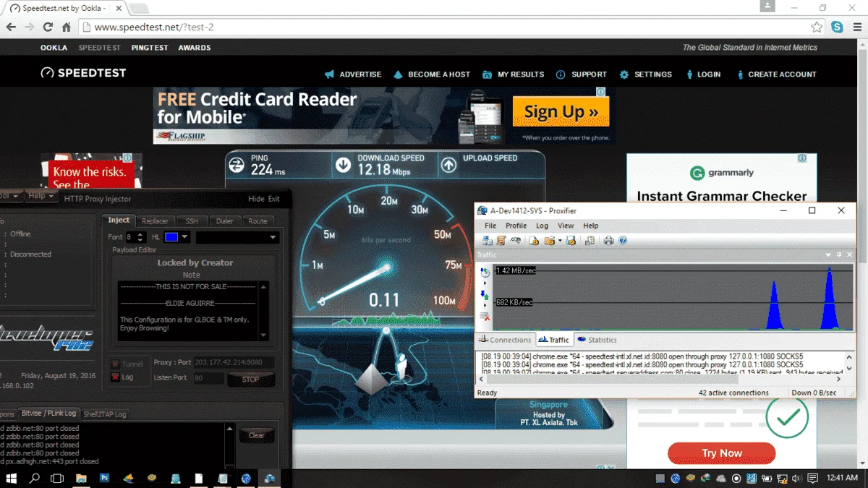Click Hide in HTTP Proxy Injector
The height and width of the screenshot is (488, 868).
pyautogui.click(x=256, y=199)
